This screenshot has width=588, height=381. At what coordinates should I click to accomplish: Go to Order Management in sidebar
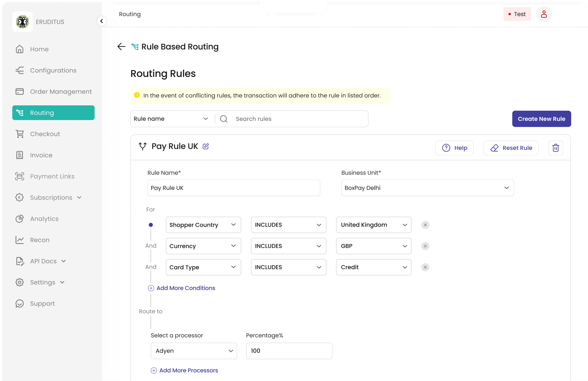(61, 92)
